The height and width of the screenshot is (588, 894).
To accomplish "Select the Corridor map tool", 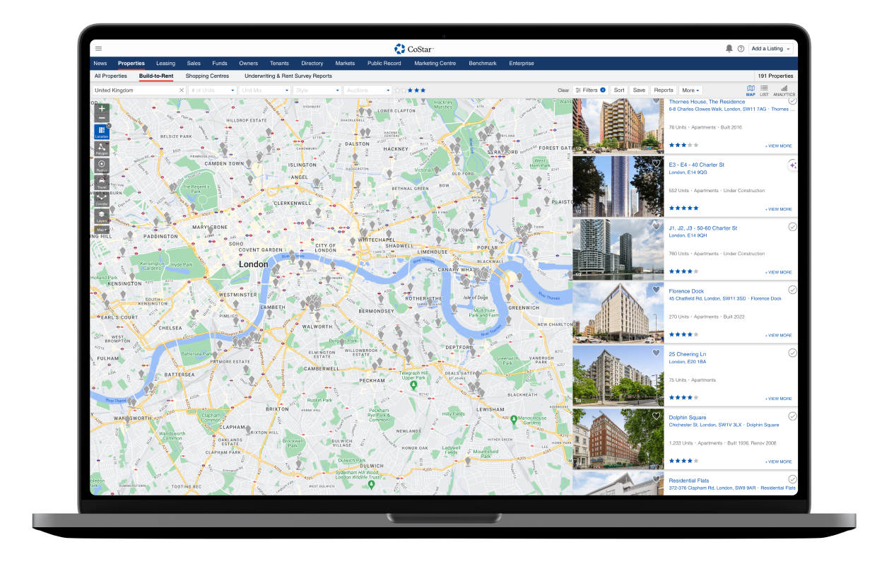I will (102, 199).
